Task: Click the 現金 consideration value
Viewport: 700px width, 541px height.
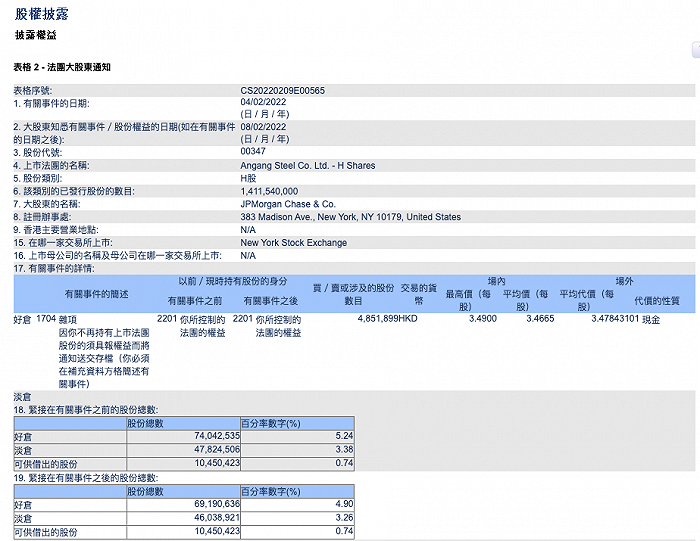Action: pyautogui.click(x=651, y=320)
